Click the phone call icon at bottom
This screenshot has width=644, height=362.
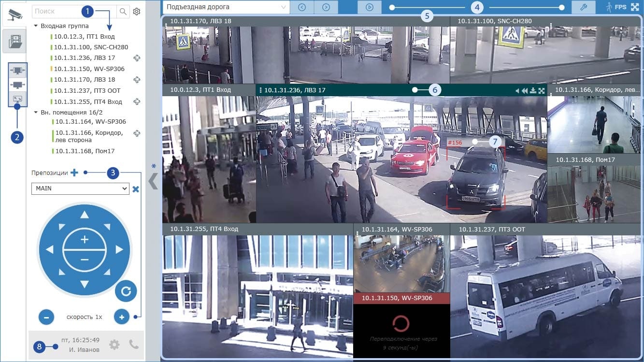click(134, 345)
